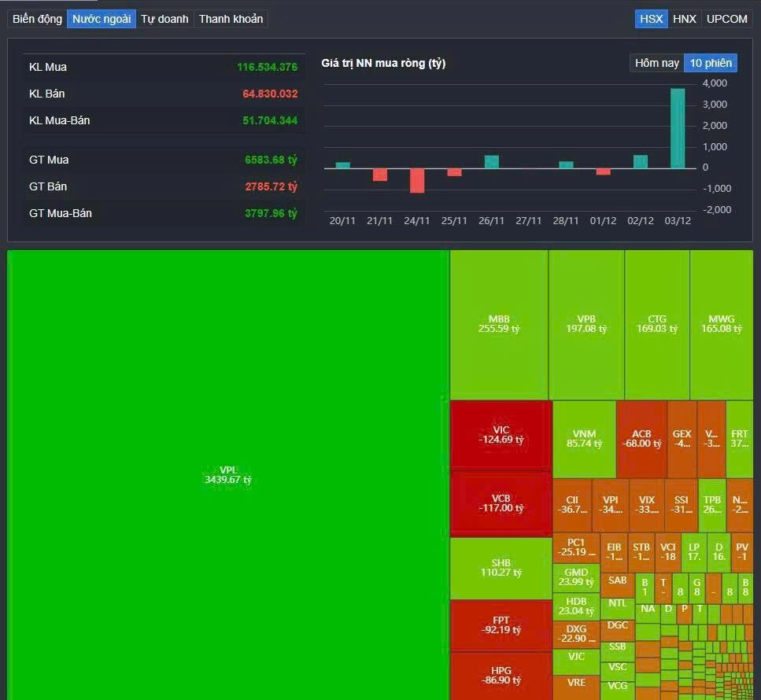Click the 03/12 bar in chart
The height and width of the screenshot is (700, 761).
678,128
